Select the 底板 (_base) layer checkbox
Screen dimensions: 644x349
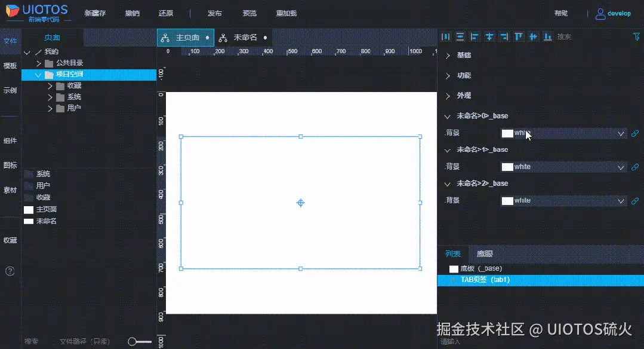pyautogui.click(x=454, y=268)
